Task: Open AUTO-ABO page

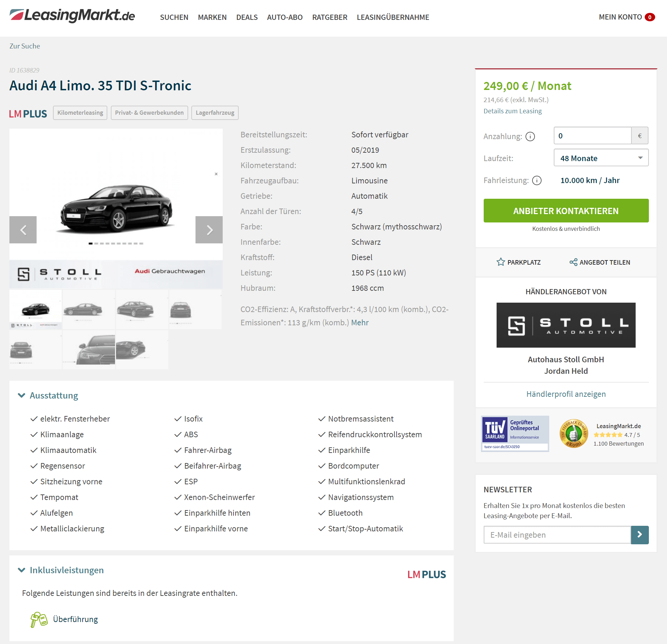Action: tap(285, 17)
